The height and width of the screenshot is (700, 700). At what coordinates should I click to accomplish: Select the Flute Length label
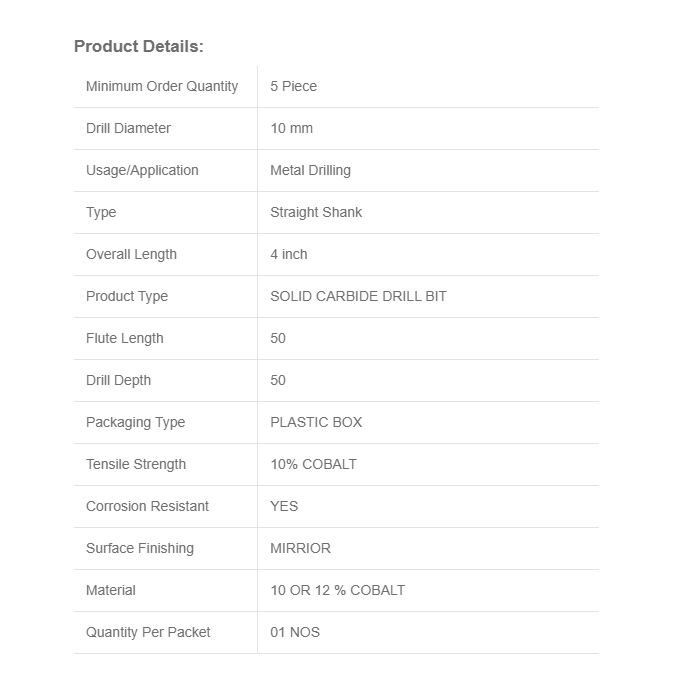coord(124,338)
